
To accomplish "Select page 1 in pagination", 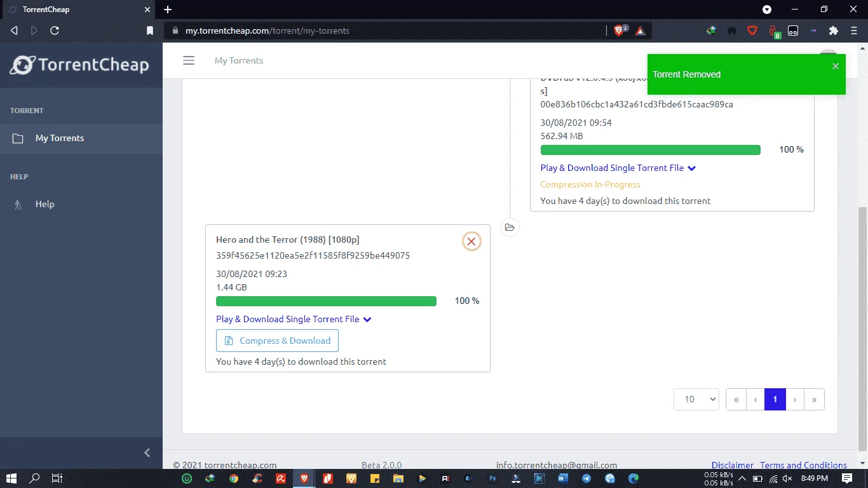I will pos(775,399).
